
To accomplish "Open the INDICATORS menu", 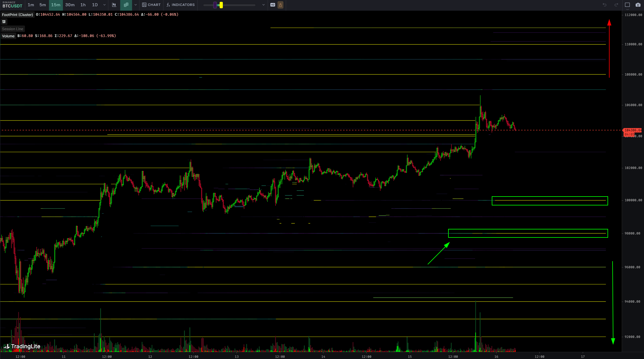I will pos(180,5).
